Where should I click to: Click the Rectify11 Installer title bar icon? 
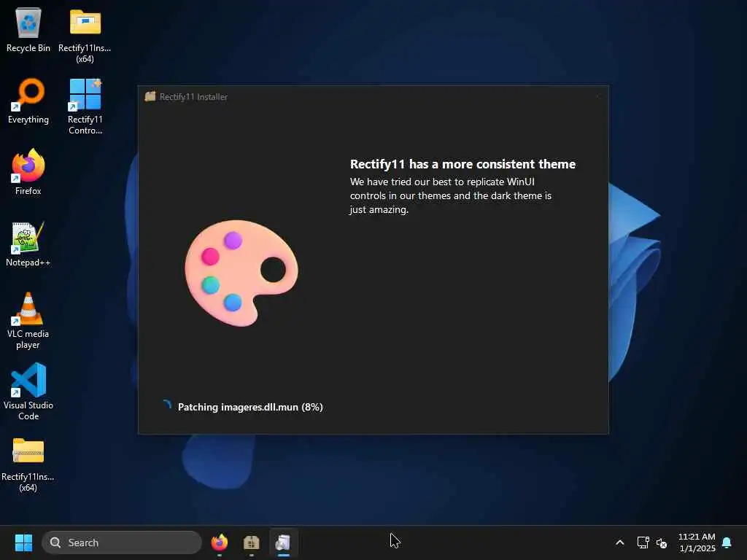click(x=150, y=97)
